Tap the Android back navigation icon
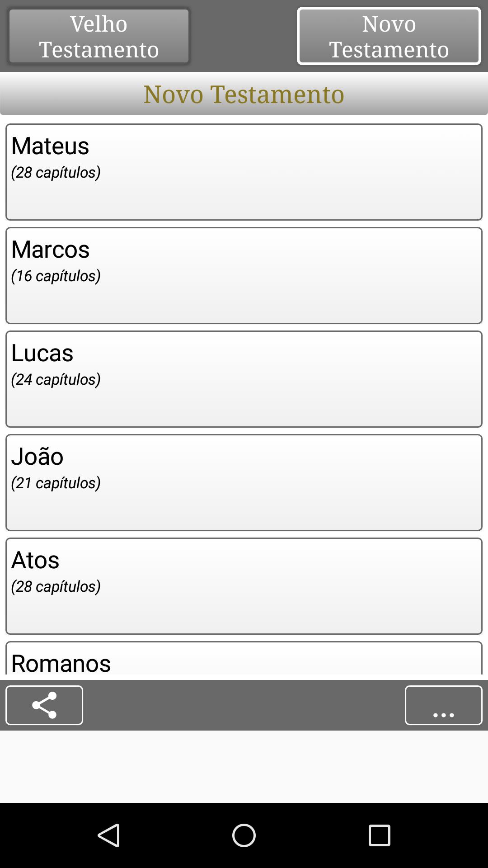This screenshot has height=868, width=488. point(109,835)
